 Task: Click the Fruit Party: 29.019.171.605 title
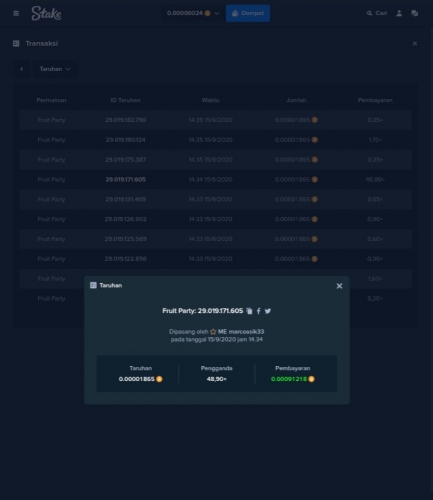tap(203, 311)
